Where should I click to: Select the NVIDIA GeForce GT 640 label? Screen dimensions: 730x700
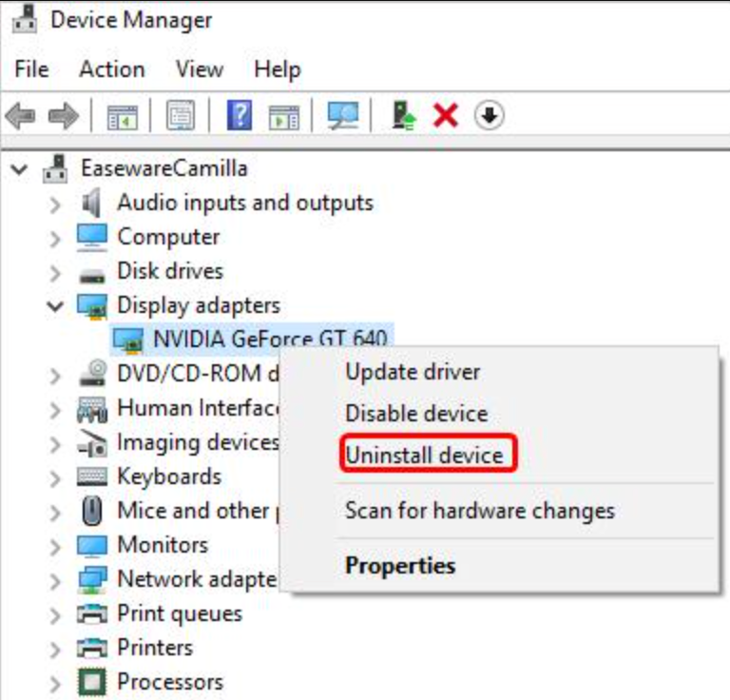coord(270,339)
